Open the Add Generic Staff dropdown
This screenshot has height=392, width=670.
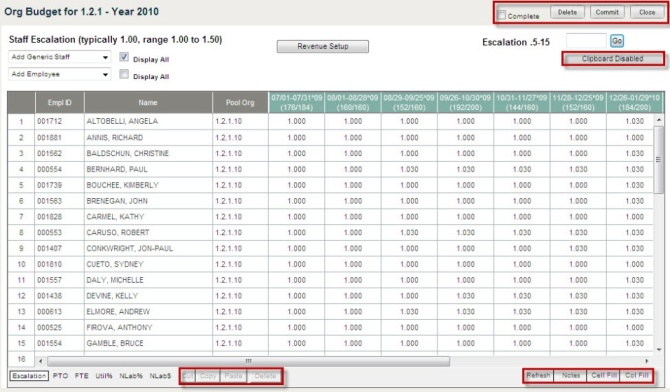pyautogui.click(x=59, y=57)
